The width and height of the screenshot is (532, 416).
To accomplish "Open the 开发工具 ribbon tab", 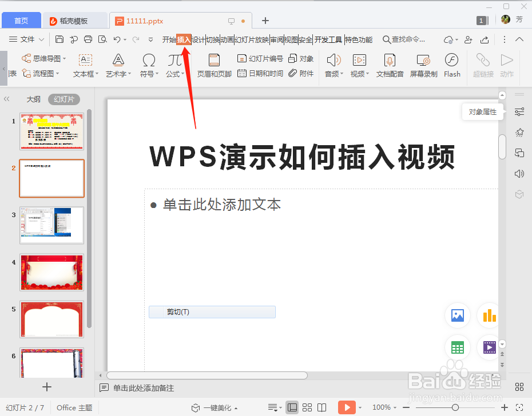I will coord(328,39).
